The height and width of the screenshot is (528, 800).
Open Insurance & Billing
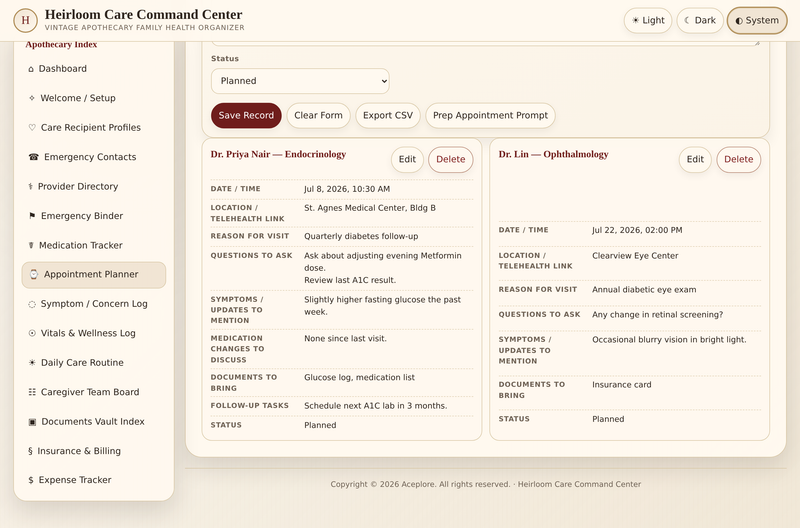tap(94, 451)
